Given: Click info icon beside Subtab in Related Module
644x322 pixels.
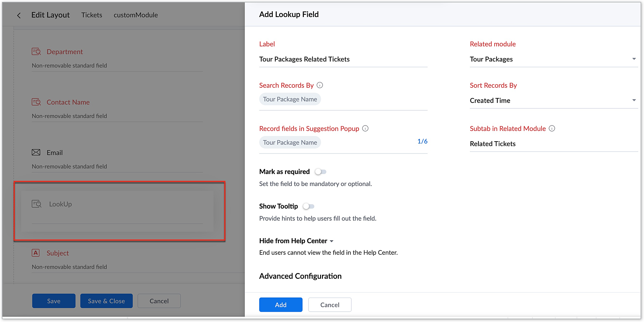Looking at the screenshot, I should click(552, 128).
